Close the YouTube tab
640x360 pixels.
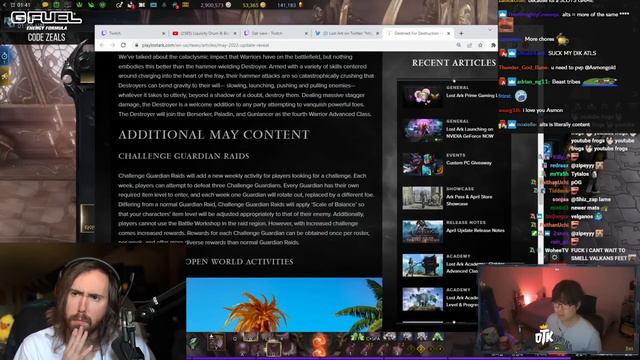point(235,33)
